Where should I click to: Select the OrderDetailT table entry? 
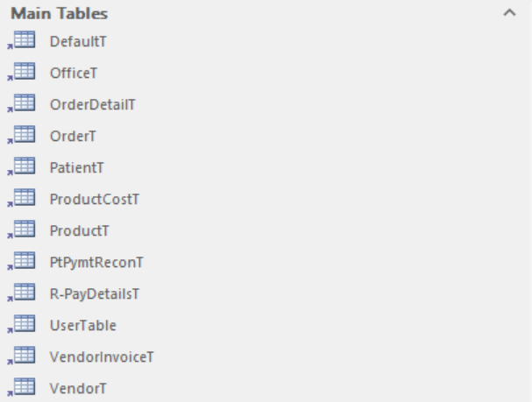point(92,104)
